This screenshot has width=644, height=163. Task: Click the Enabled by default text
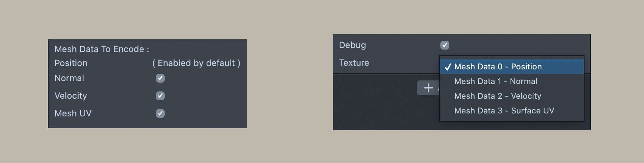(x=196, y=63)
